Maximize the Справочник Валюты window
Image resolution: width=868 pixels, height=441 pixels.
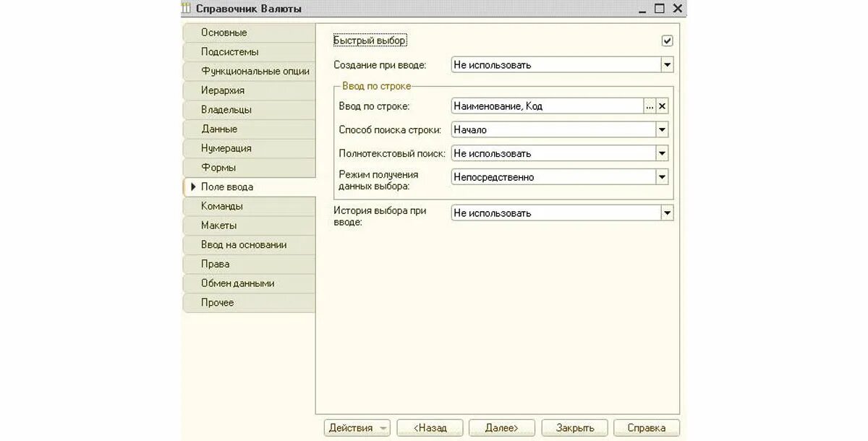[659, 9]
